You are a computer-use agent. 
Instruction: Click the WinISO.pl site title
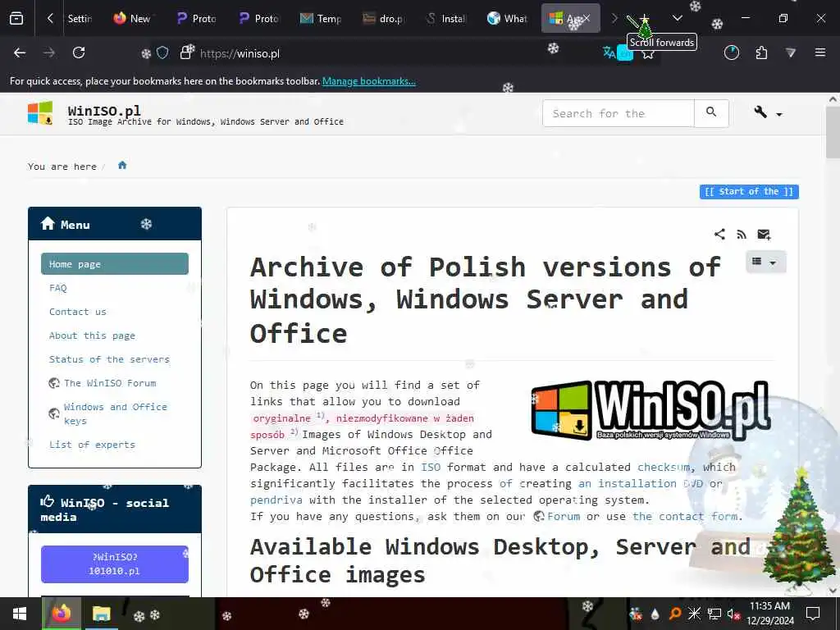[x=104, y=111]
